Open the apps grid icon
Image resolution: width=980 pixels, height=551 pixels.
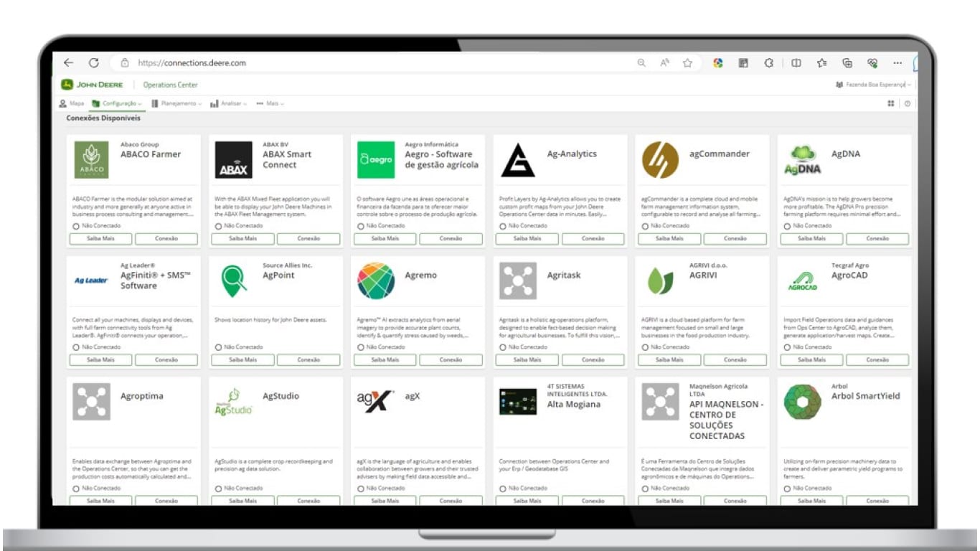(x=891, y=103)
